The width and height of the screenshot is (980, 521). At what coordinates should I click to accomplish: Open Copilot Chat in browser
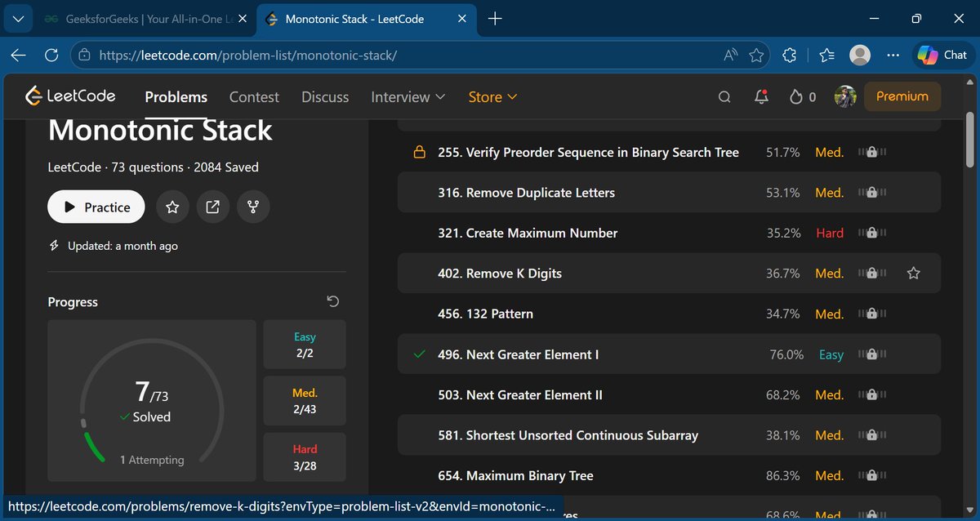[942, 55]
